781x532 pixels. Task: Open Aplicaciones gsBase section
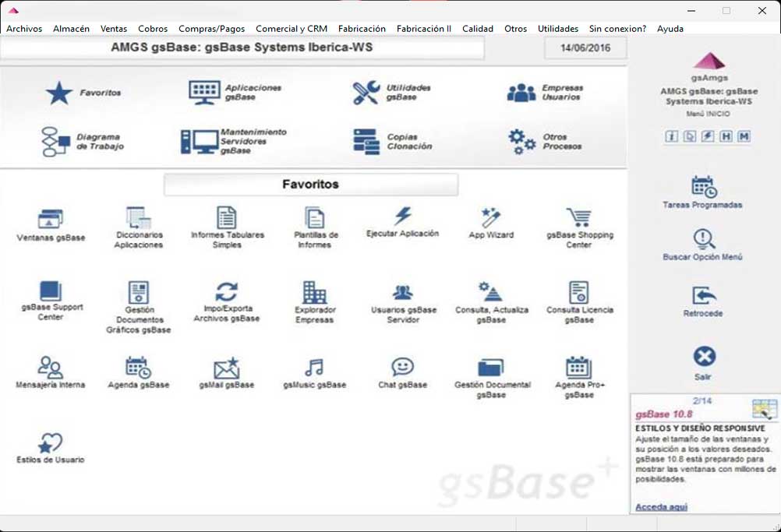[234, 93]
